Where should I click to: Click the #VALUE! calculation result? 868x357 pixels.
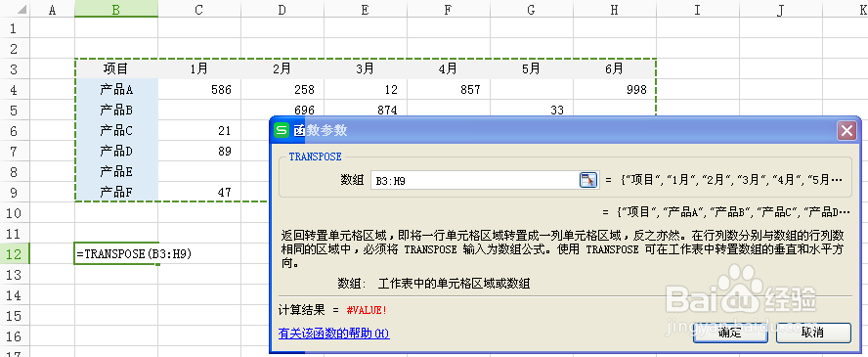pyautogui.click(x=367, y=310)
